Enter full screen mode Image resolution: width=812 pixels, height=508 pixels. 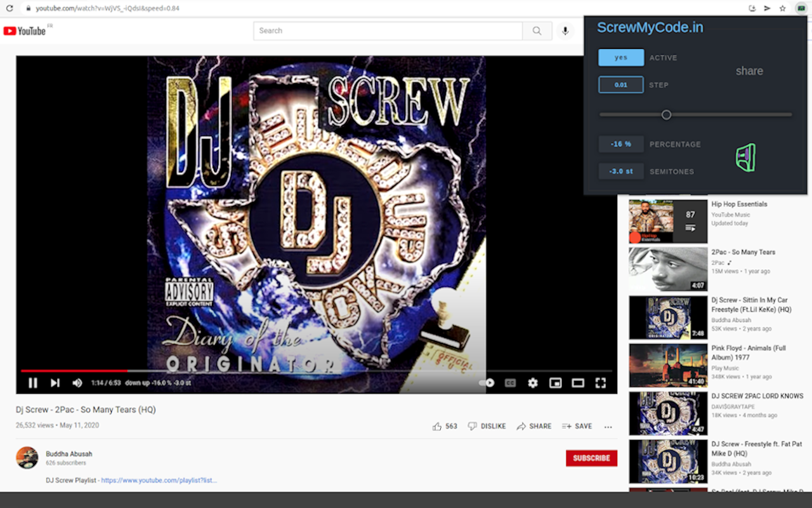(x=600, y=383)
